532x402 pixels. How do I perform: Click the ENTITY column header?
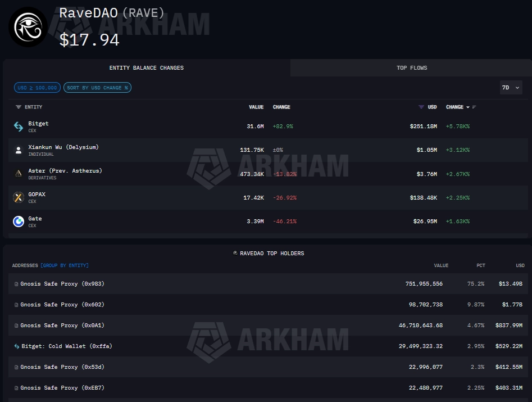(x=33, y=107)
